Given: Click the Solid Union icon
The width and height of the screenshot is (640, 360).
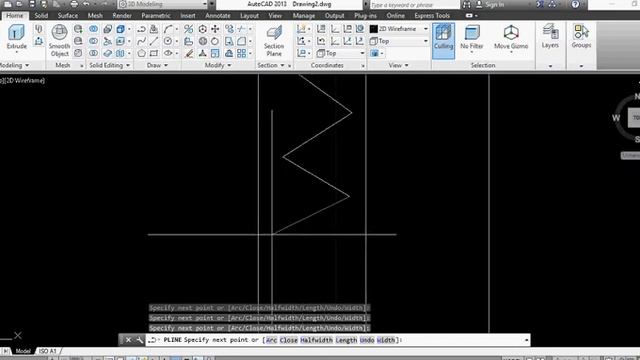Looking at the screenshot, I should [x=93, y=29].
